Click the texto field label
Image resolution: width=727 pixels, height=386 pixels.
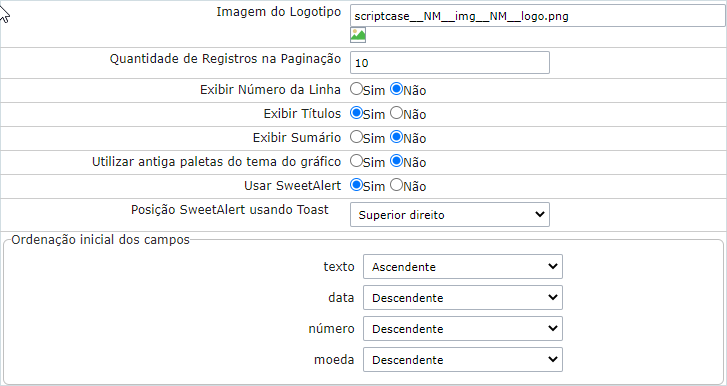(339, 267)
